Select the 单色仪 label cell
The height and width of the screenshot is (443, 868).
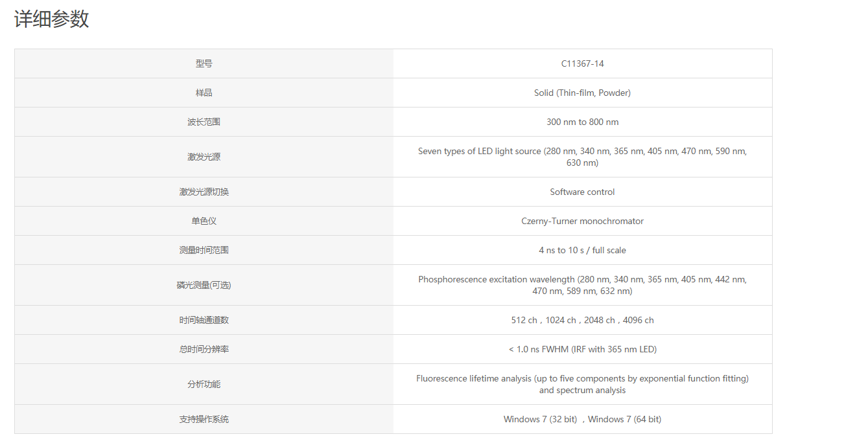click(204, 221)
